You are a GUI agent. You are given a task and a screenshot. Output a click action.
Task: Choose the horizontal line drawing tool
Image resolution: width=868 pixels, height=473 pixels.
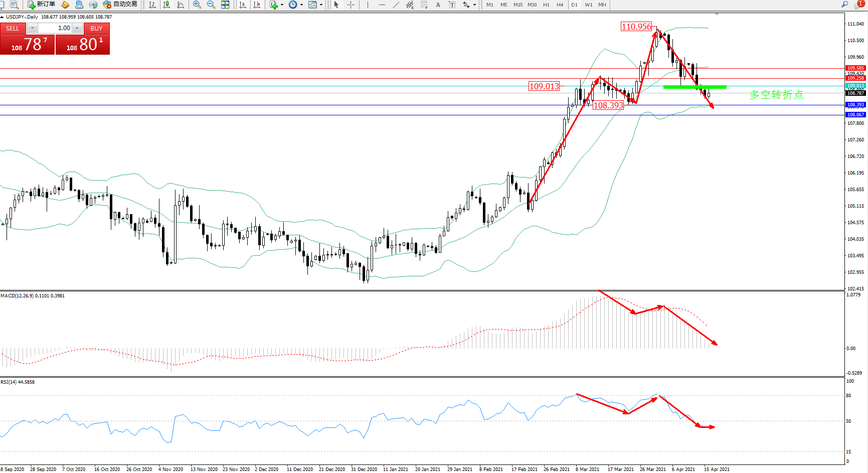382,5
